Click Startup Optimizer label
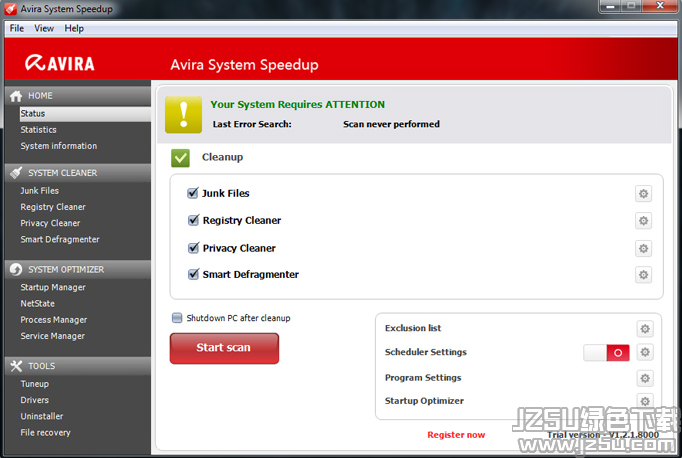This screenshot has width=682, height=458. click(424, 401)
